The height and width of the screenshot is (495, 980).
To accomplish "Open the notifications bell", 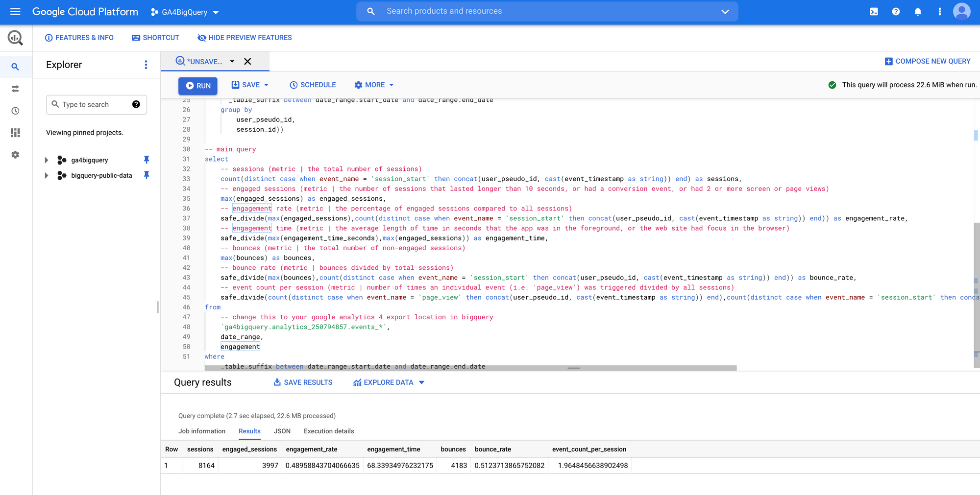I will click(x=918, y=12).
